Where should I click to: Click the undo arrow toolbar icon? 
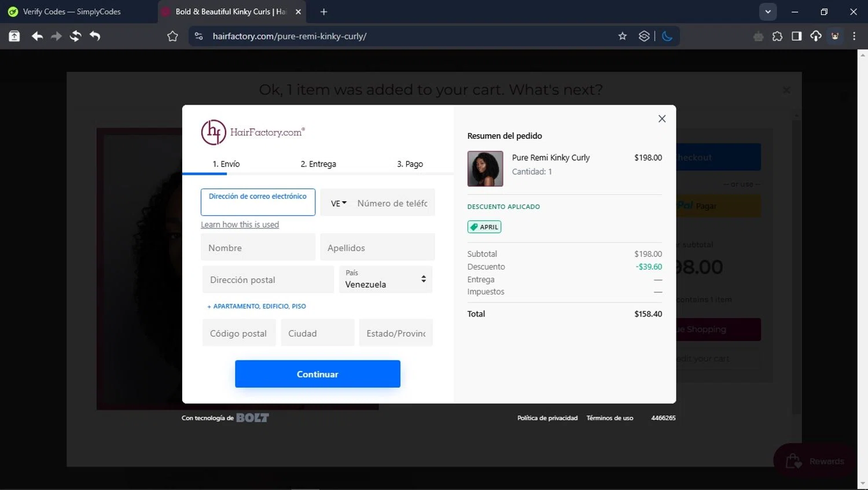click(x=95, y=36)
